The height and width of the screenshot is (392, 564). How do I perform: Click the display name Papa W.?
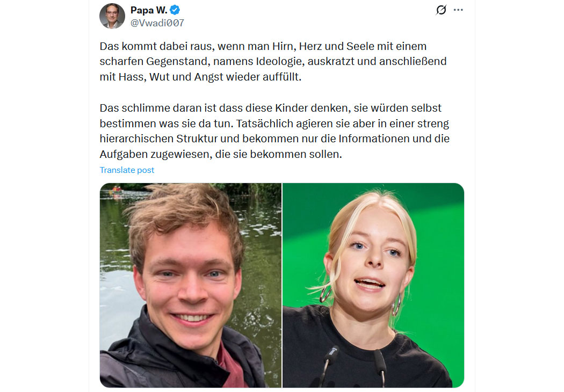(x=149, y=10)
